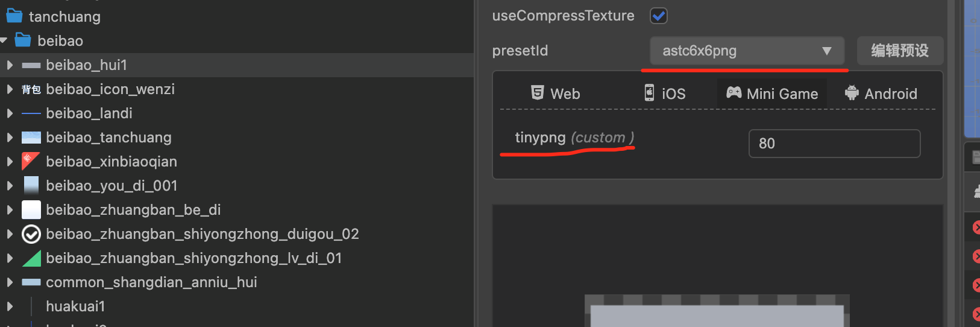Select the huakuai1 asset item

coord(75,306)
